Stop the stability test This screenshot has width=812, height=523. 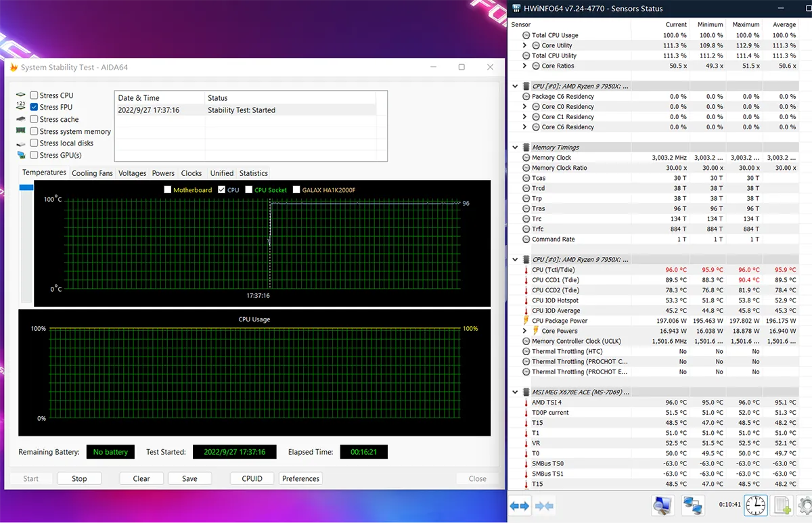(x=79, y=478)
